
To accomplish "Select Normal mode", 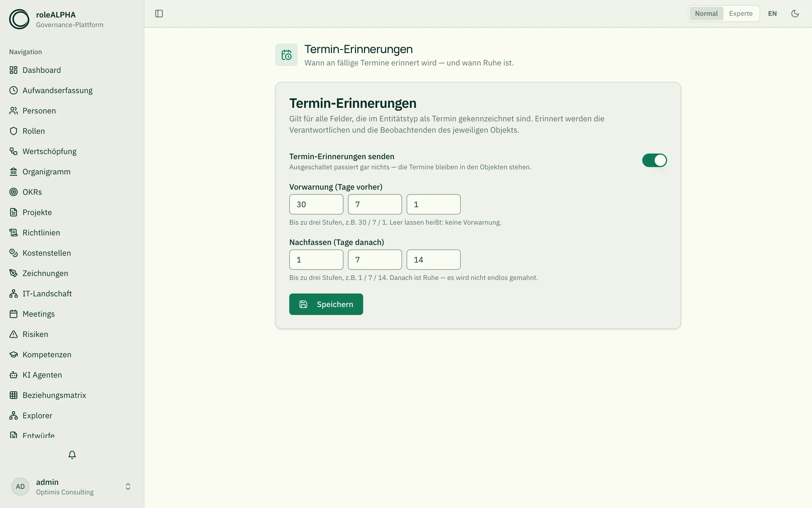I will [706, 14].
